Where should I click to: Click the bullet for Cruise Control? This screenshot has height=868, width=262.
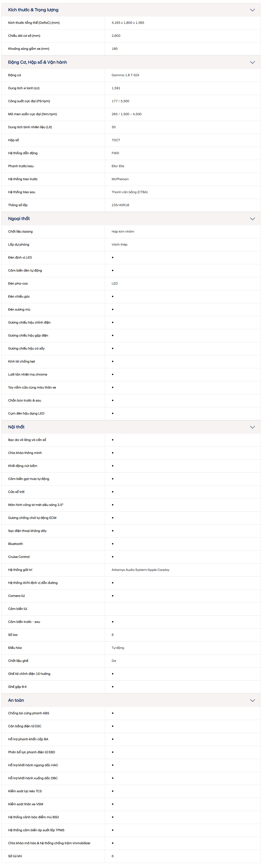tap(113, 557)
